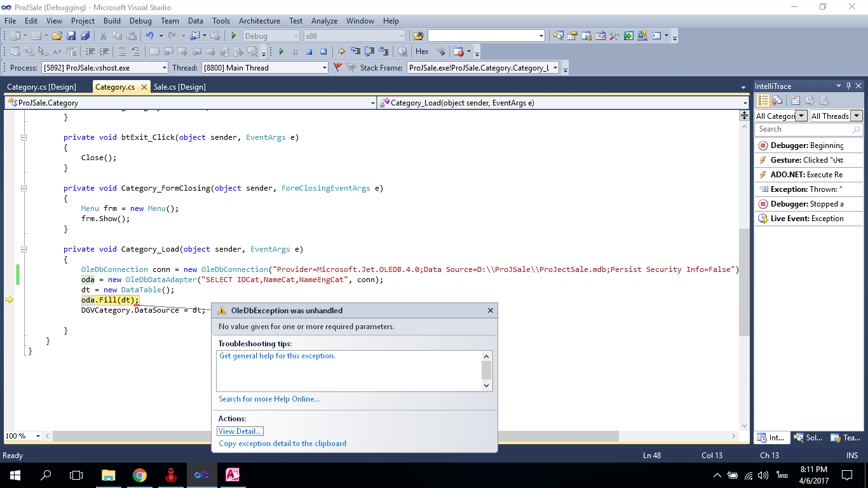Toggle the thread flag icon beside Thread dropdown
868x488 pixels.
click(x=338, y=67)
